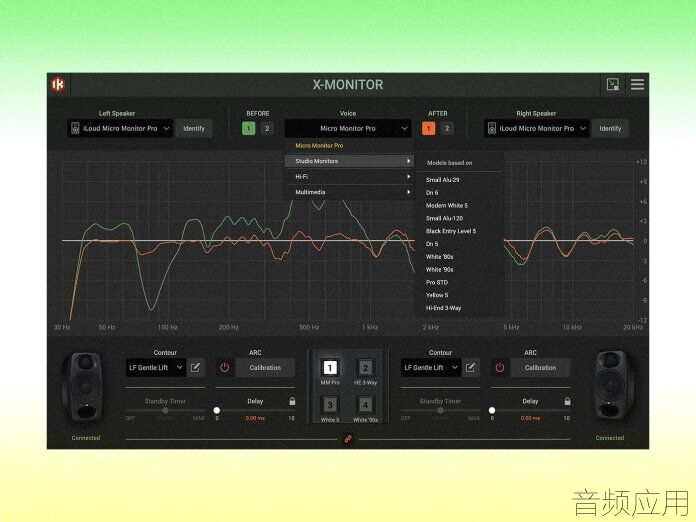This screenshot has height=522, width=696.
Task: Select Small Alu-120 model
Action: coord(444,218)
